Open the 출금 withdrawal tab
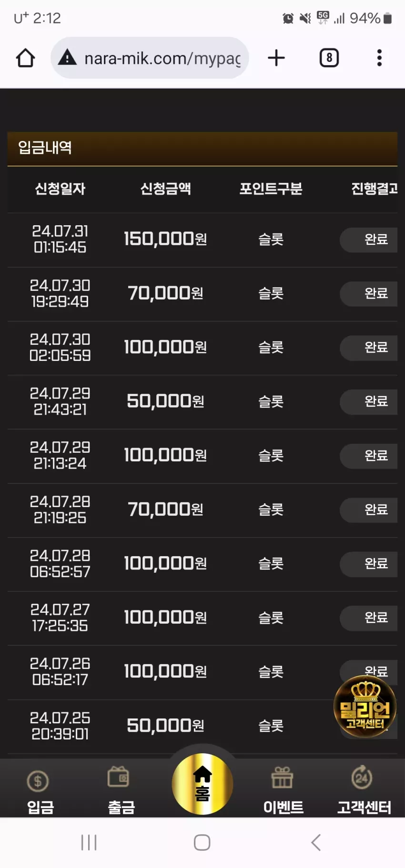The height and width of the screenshot is (868, 405). click(x=121, y=790)
